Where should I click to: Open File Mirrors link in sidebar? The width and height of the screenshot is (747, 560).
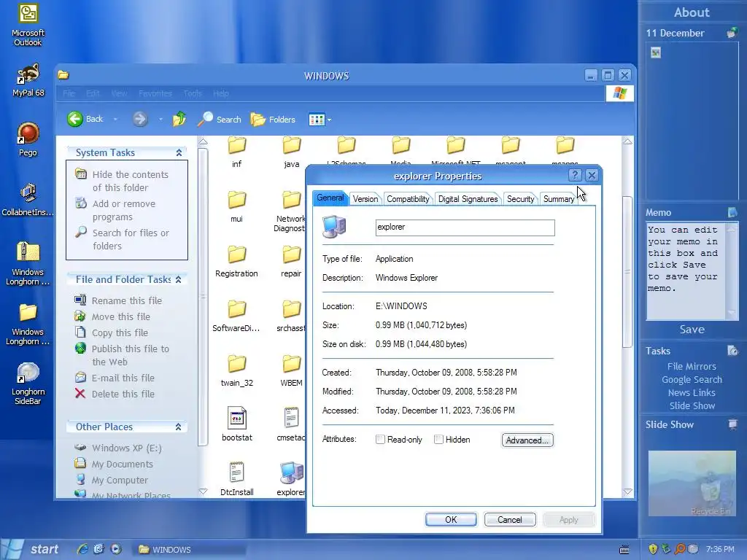point(692,366)
